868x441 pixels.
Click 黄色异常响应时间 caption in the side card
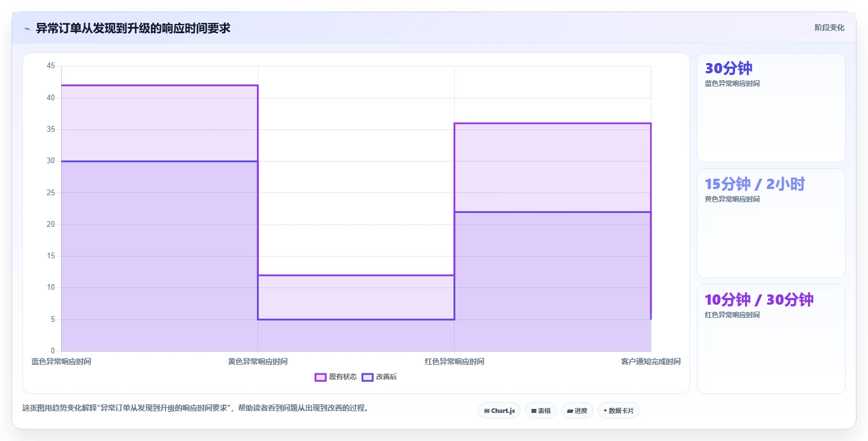(x=732, y=199)
